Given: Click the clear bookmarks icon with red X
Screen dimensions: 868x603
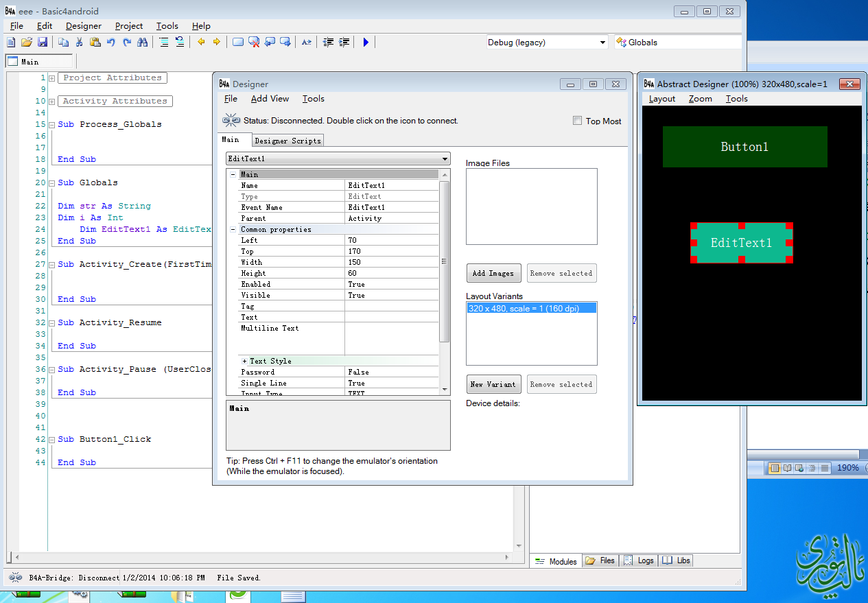Looking at the screenshot, I should (x=254, y=43).
